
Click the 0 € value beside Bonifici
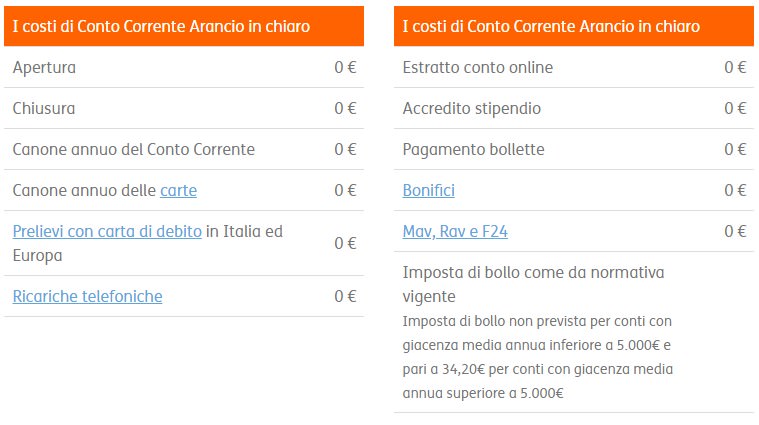pos(735,191)
